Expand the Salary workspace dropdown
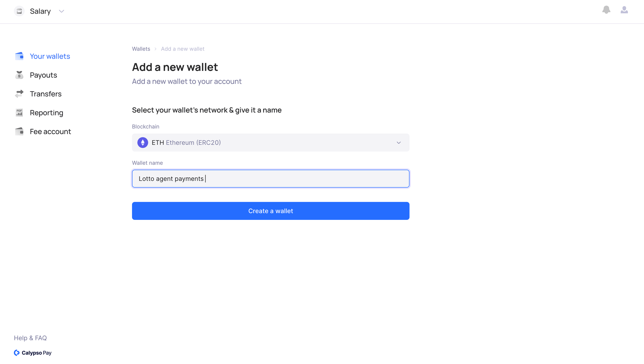The image size is (644, 364). tap(61, 11)
